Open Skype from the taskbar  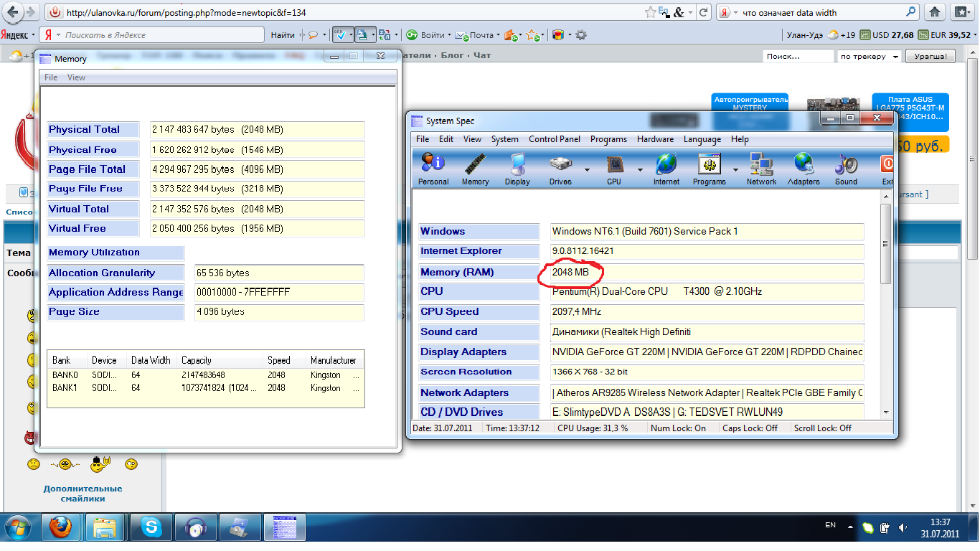[151, 529]
